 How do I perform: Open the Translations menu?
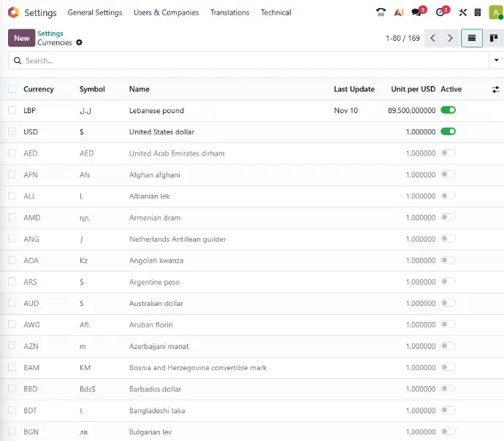229,12
